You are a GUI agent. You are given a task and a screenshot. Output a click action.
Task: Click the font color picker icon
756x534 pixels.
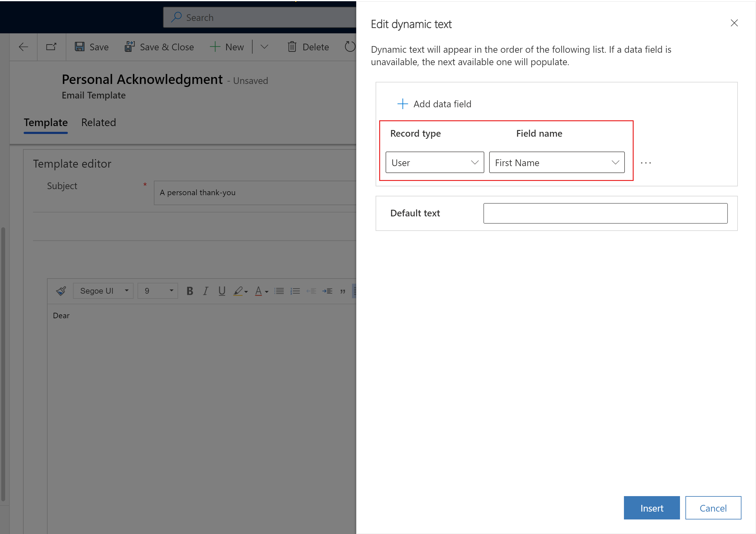(x=261, y=291)
